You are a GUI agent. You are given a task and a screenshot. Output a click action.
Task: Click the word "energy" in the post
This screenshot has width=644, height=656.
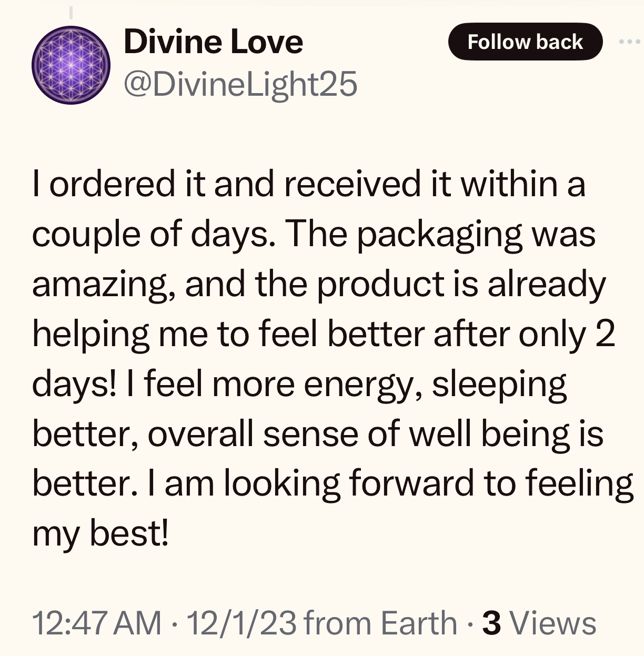[362, 384]
